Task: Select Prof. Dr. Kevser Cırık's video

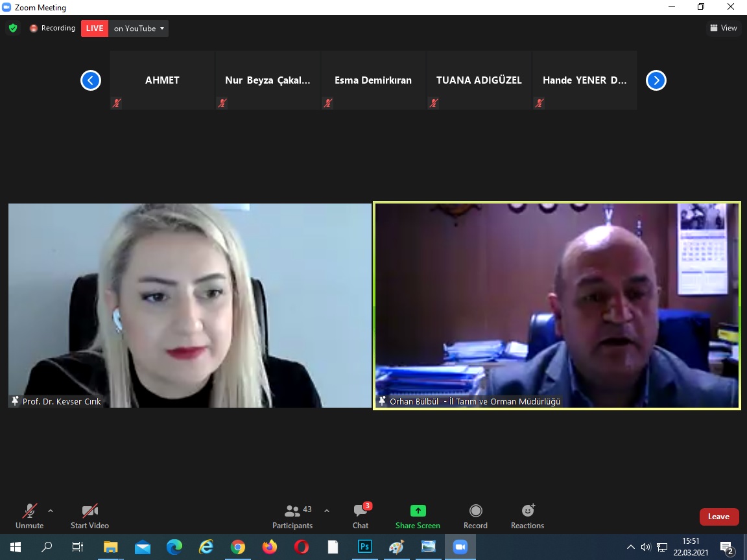Action: (x=189, y=305)
